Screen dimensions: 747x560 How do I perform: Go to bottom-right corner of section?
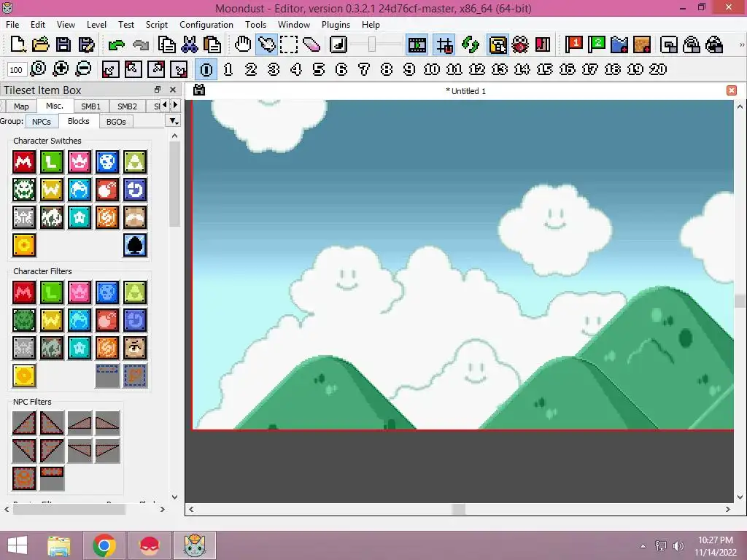click(x=179, y=69)
